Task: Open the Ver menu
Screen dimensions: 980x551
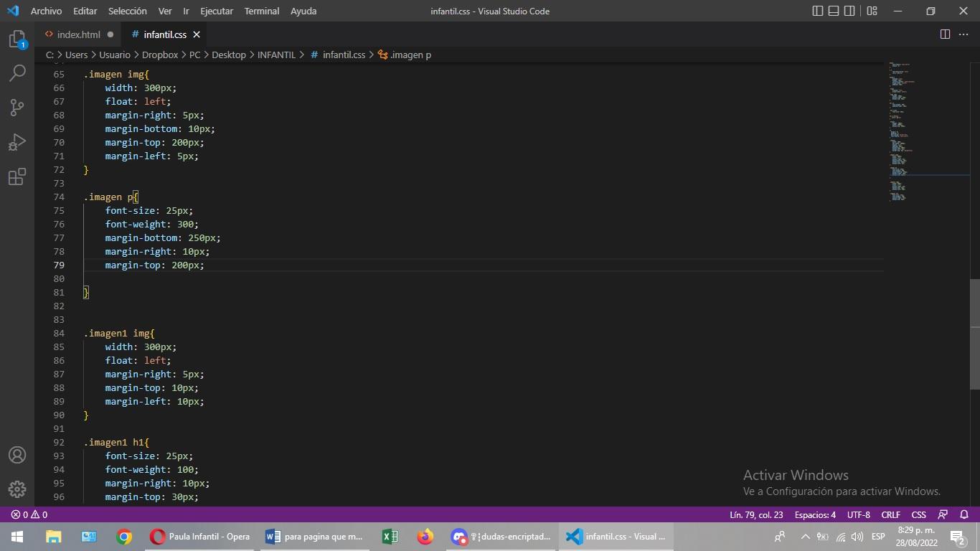Action: pos(165,11)
